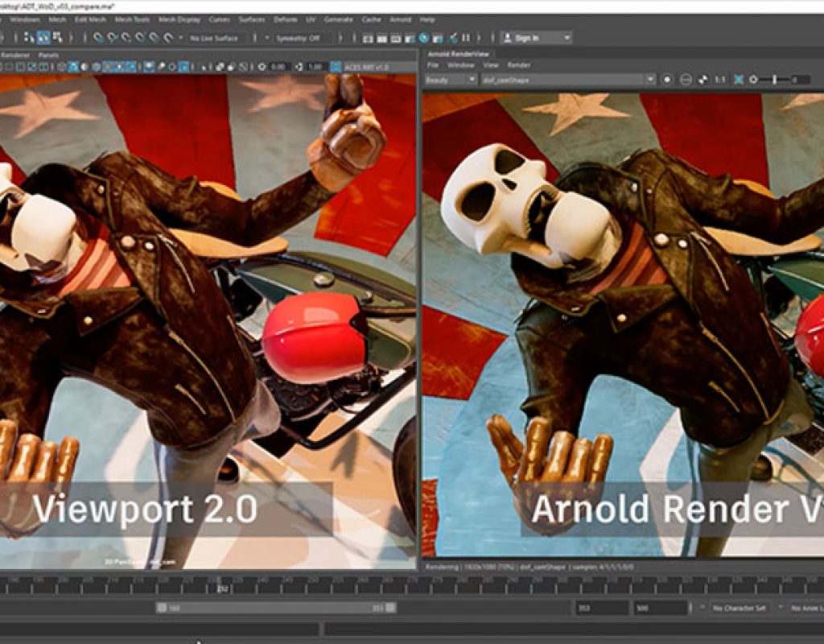Open Window menu in Arnold RenderView
Viewport: 824px width, 644px height.
[x=460, y=65]
